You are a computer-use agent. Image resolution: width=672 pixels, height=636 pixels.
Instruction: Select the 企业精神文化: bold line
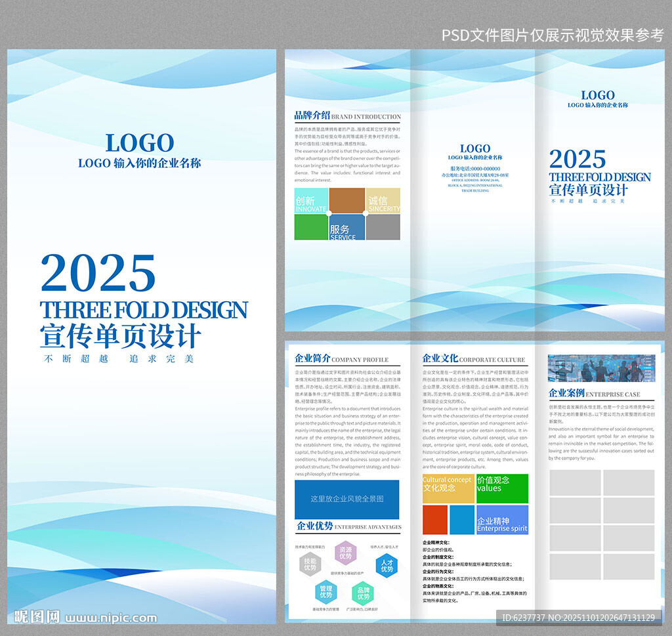pos(436,543)
